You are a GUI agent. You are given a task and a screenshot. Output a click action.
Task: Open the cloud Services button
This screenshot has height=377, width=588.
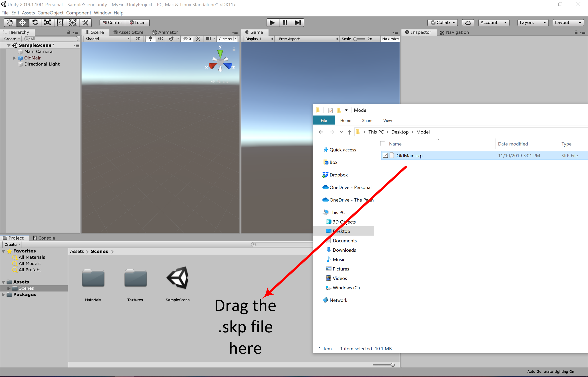(468, 22)
